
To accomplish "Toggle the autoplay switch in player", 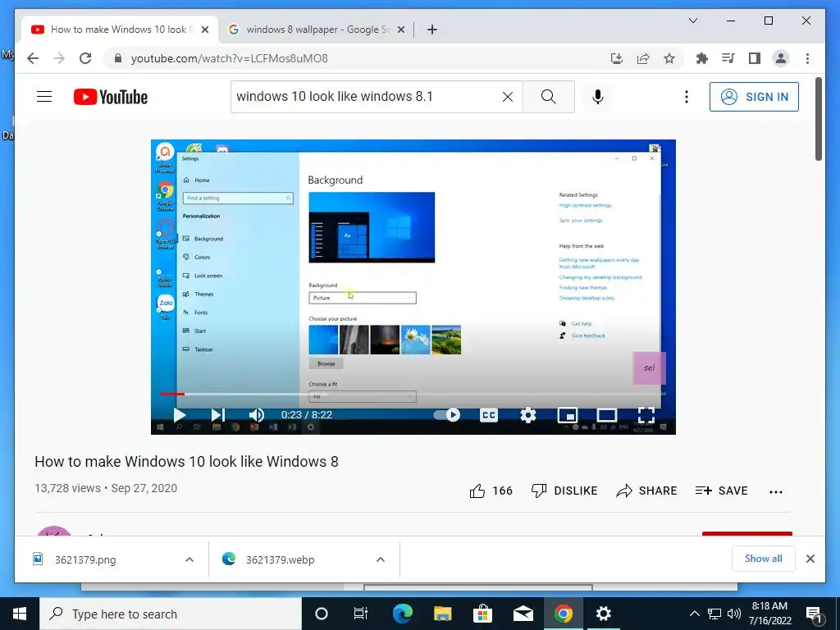I will point(447,415).
